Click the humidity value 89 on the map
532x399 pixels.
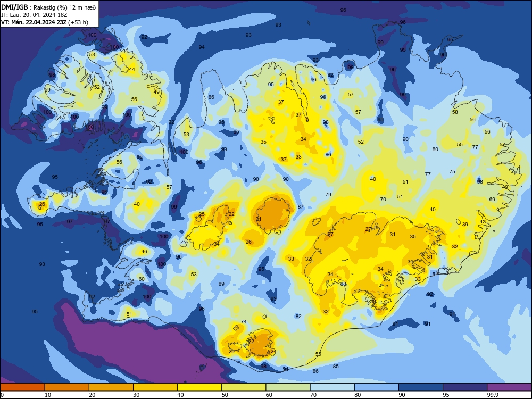(x=221, y=284)
